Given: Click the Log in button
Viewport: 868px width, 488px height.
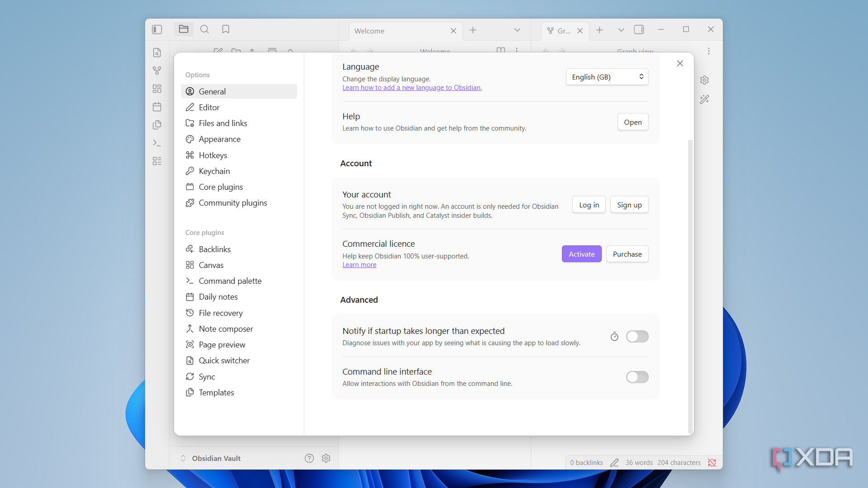Looking at the screenshot, I should point(589,205).
